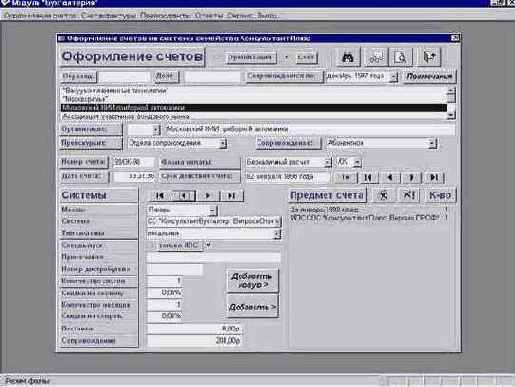Click the Номер дистрибутива input field
The image size is (515, 387).
175,269
